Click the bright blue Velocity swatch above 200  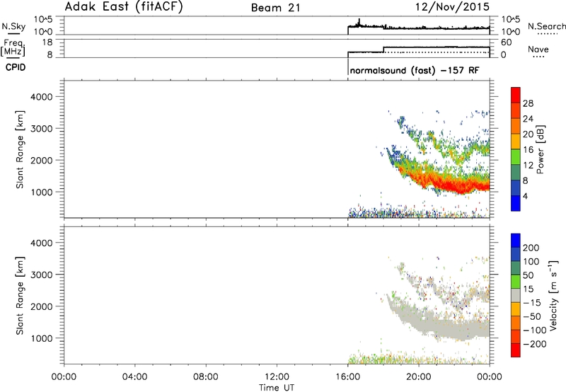pyautogui.click(x=516, y=241)
